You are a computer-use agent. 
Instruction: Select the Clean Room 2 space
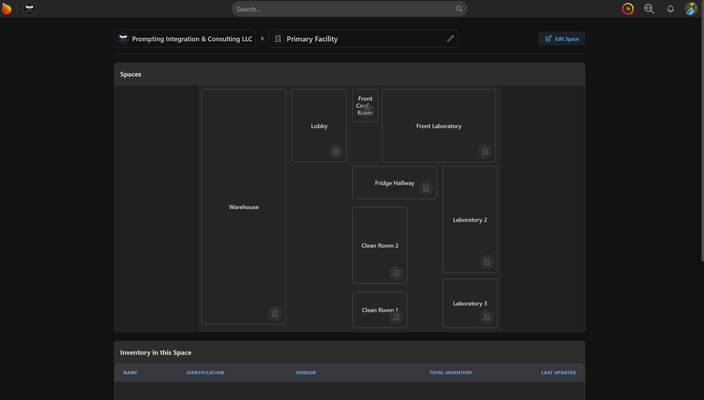point(380,245)
